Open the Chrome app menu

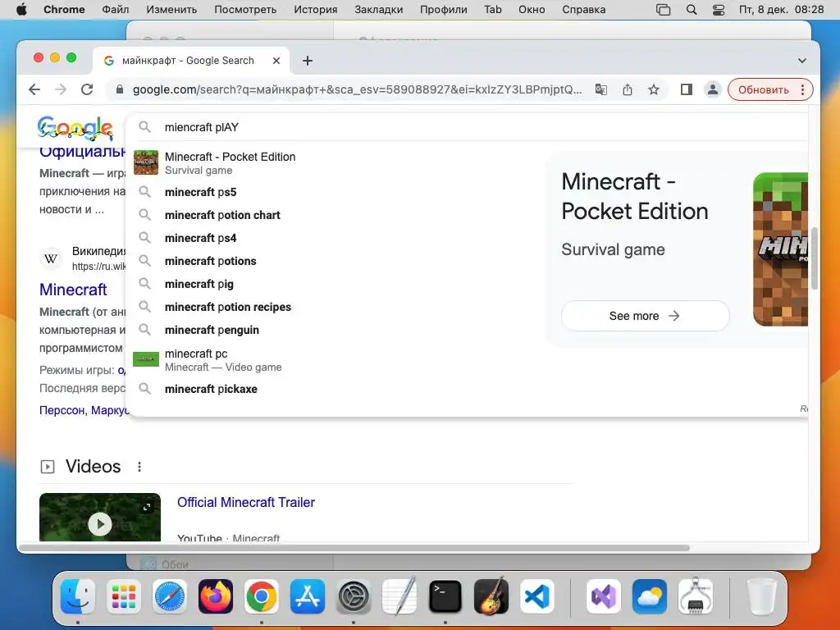(x=64, y=10)
